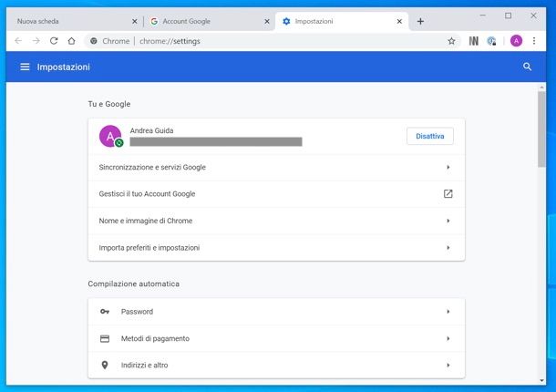556x392 pixels.
Task: Click Nome e immagine di Chrome text
Action: 146,221
